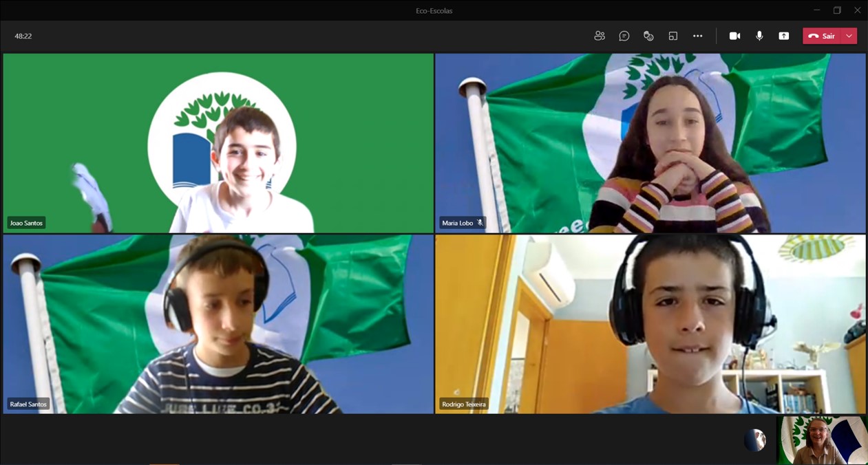Expand the dropdown arrow beside Sair

point(849,36)
